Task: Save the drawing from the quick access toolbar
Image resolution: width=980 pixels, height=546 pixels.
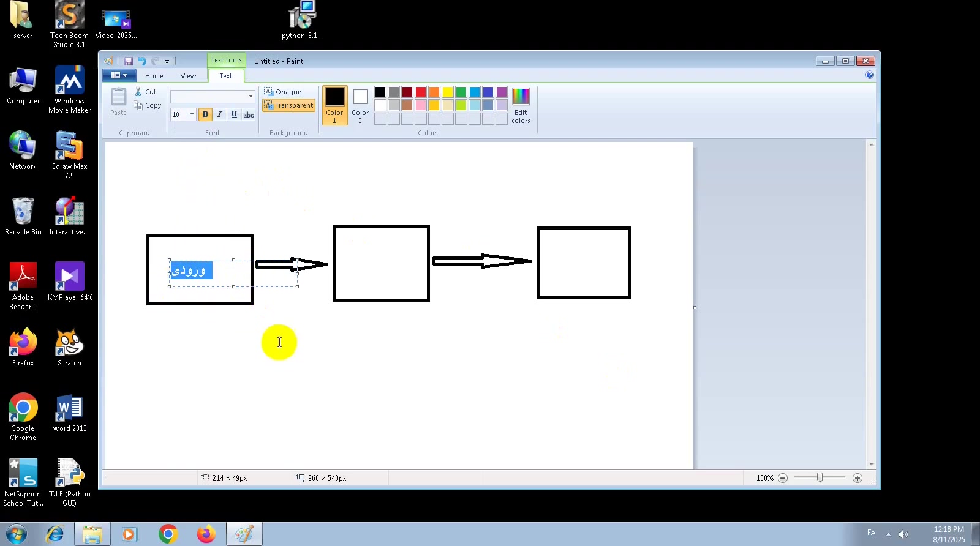Action: [x=129, y=61]
